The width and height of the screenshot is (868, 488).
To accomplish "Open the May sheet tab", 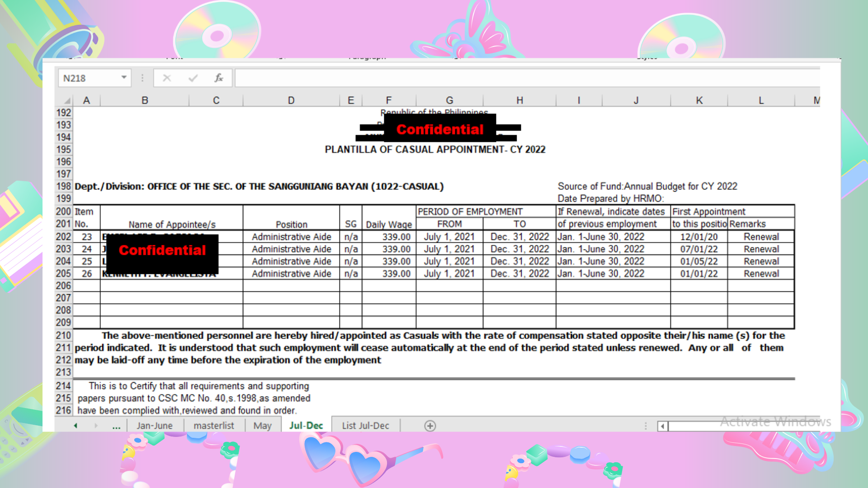I will pos(262,426).
